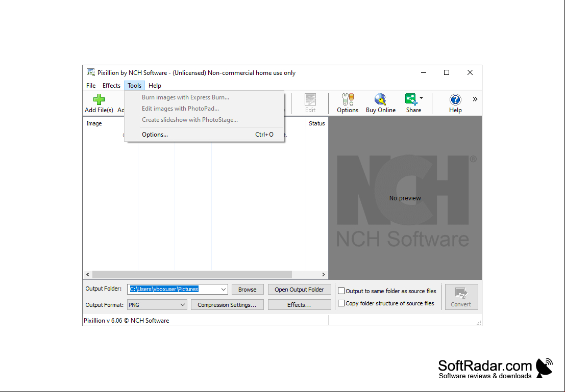Click the Open Output Folder button
Viewport: 565px width, 392px height.
coord(299,290)
